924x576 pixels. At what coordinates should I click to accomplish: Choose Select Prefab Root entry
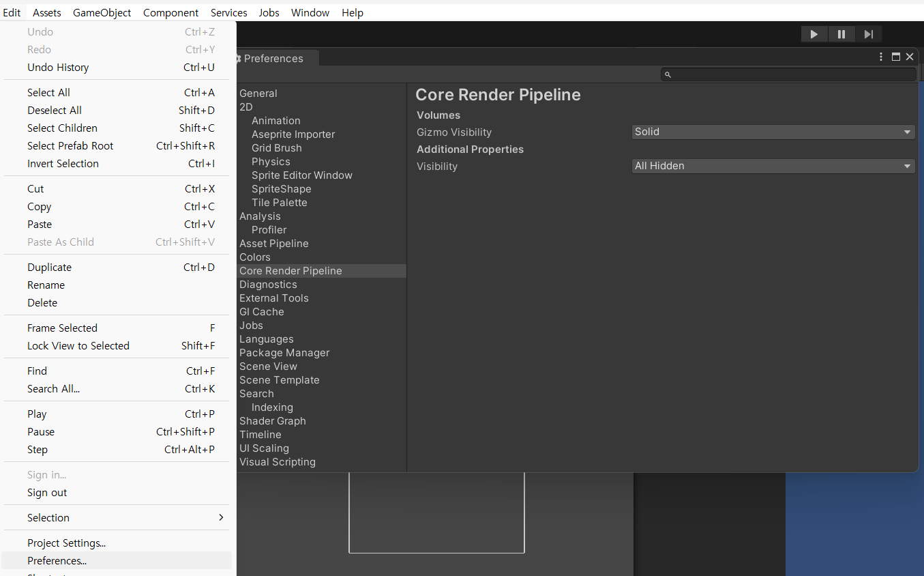[117, 145]
